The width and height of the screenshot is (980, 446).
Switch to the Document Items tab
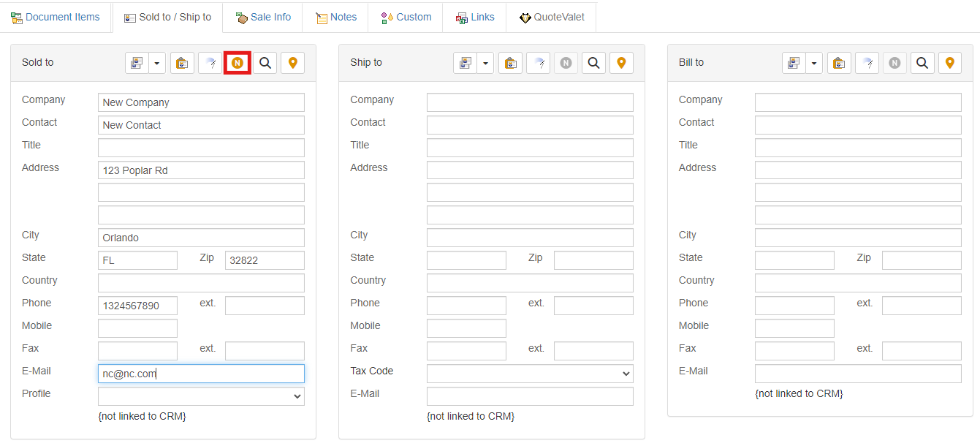[56, 17]
